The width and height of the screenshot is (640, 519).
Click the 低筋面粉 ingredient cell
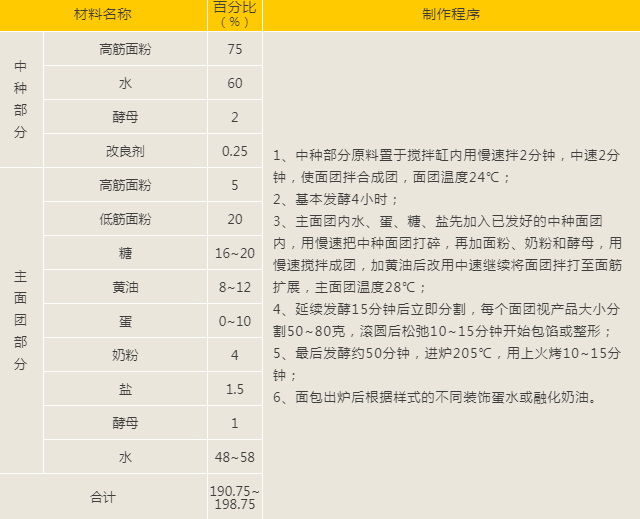coord(125,219)
